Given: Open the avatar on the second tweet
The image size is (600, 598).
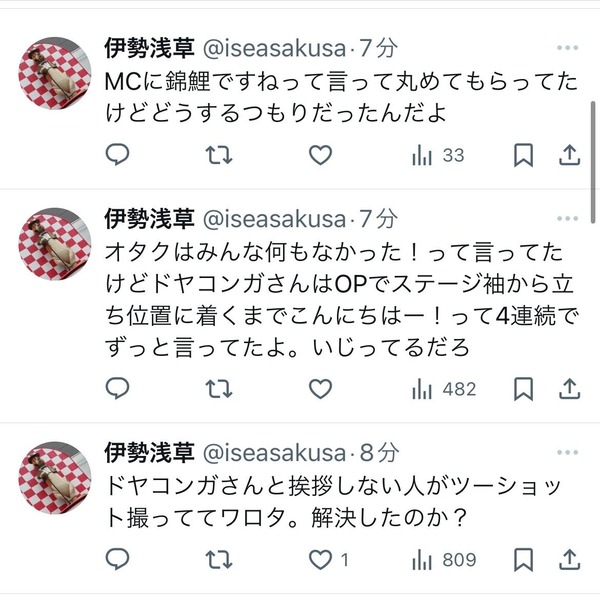Looking at the screenshot, I should [x=55, y=244].
